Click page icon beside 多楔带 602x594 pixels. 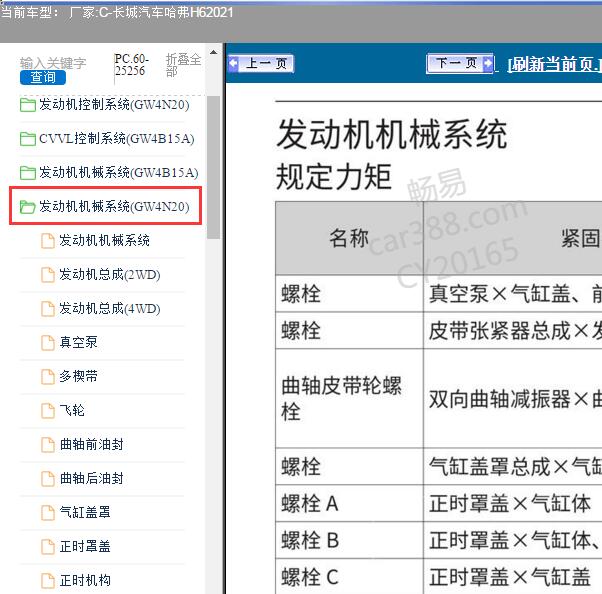pyautogui.click(x=48, y=377)
